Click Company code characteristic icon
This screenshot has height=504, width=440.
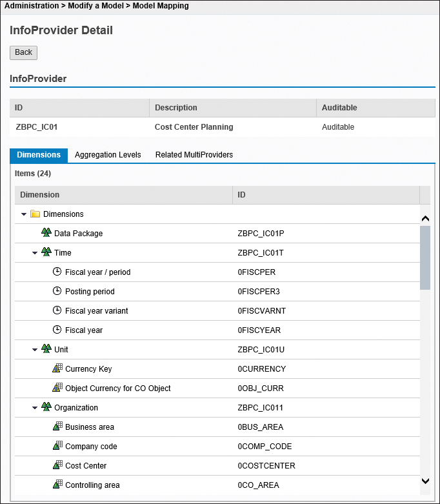click(57, 445)
